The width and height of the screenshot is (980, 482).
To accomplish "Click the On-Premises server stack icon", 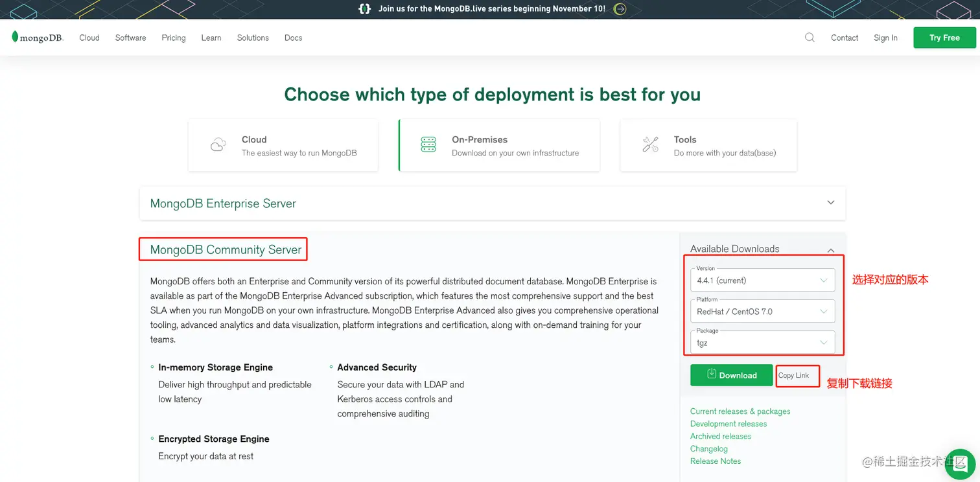I will [428, 144].
